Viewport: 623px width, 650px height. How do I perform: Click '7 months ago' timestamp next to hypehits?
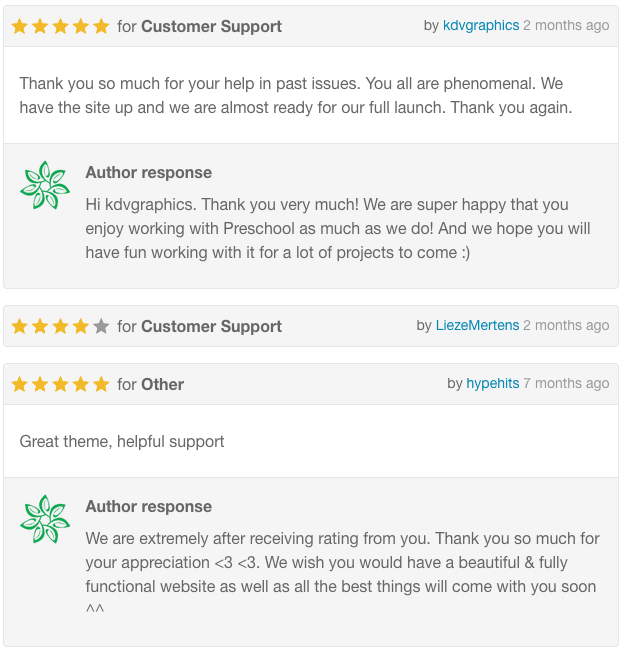[x=566, y=384]
